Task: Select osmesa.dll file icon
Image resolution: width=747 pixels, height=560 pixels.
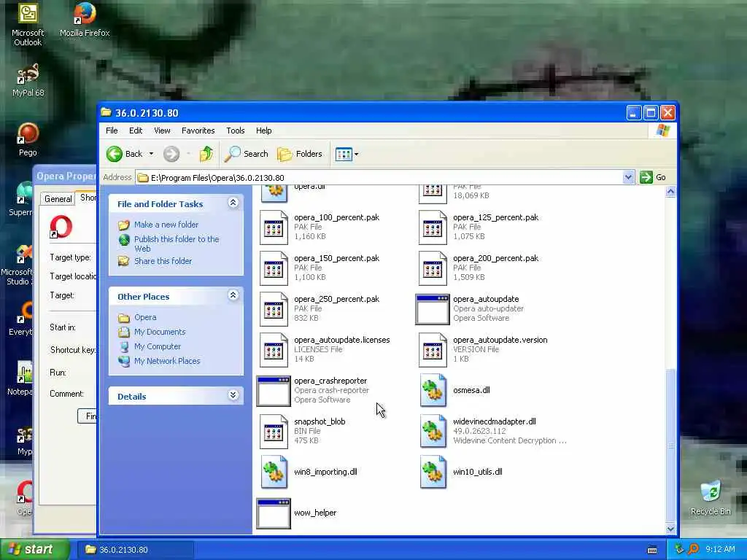Action: [x=433, y=391]
